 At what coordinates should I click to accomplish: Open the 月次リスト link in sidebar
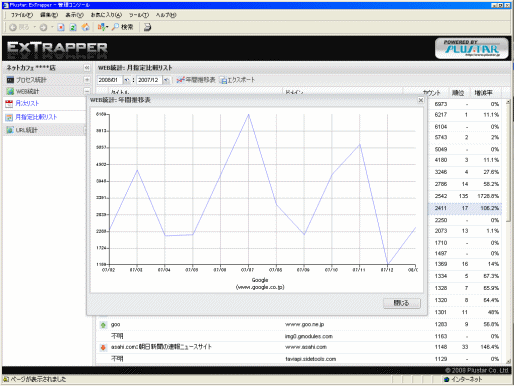(27, 103)
